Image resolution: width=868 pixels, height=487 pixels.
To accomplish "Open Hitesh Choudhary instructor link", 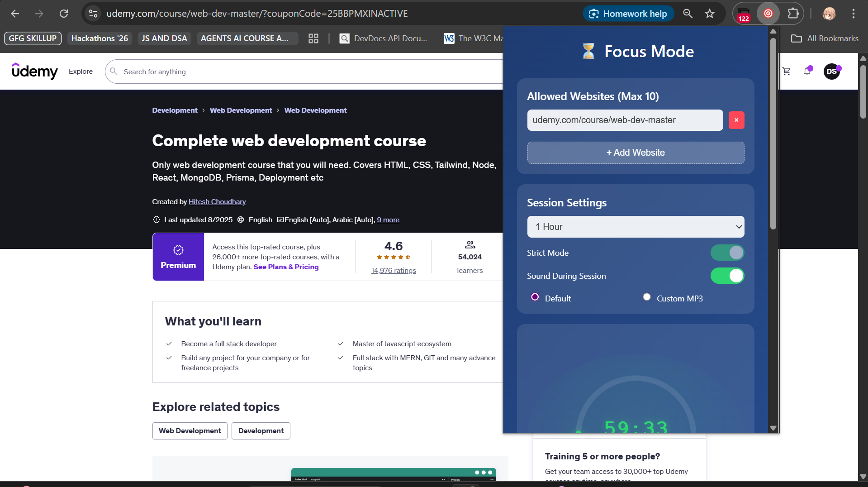I will pyautogui.click(x=217, y=202).
